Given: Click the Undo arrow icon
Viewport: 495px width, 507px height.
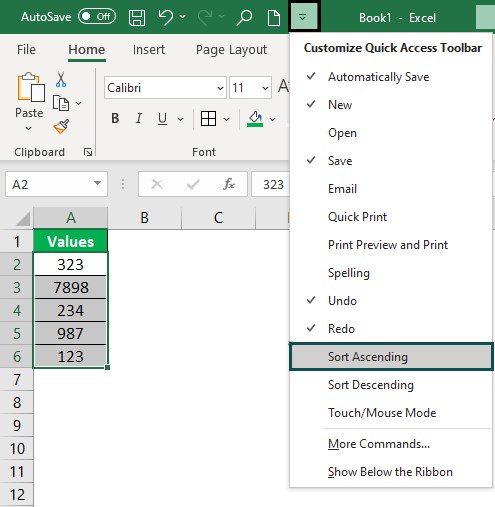Looking at the screenshot, I should pos(166,17).
